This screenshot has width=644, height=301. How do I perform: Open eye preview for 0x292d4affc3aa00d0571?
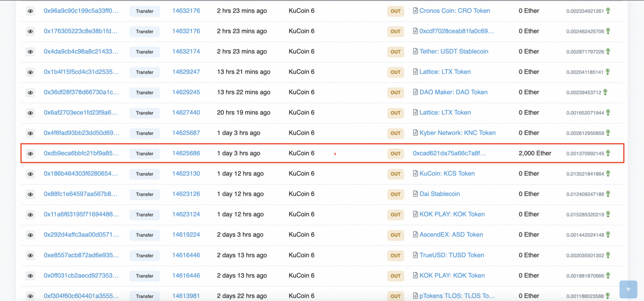(30, 235)
